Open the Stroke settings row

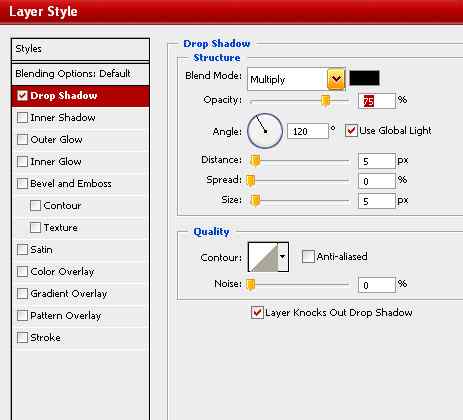pos(80,338)
